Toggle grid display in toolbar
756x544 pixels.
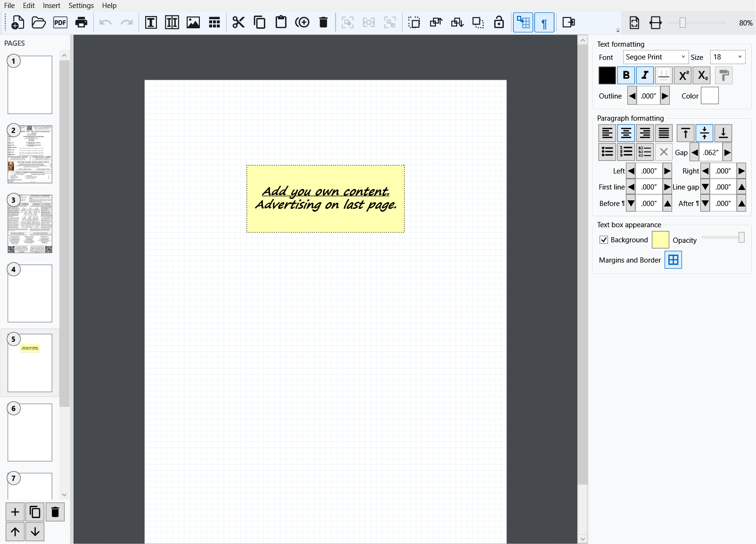(523, 22)
